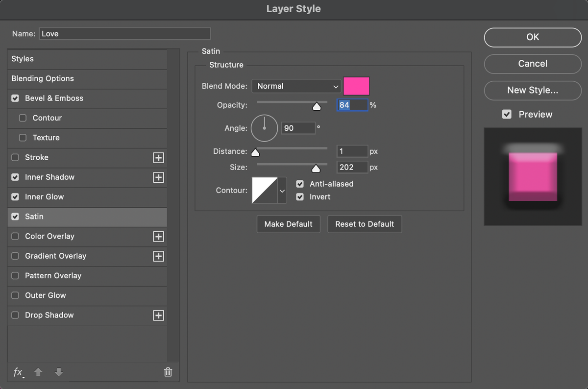This screenshot has height=389, width=588.
Task: Click the move effect up arrow icon
Action: pos(38,372)
